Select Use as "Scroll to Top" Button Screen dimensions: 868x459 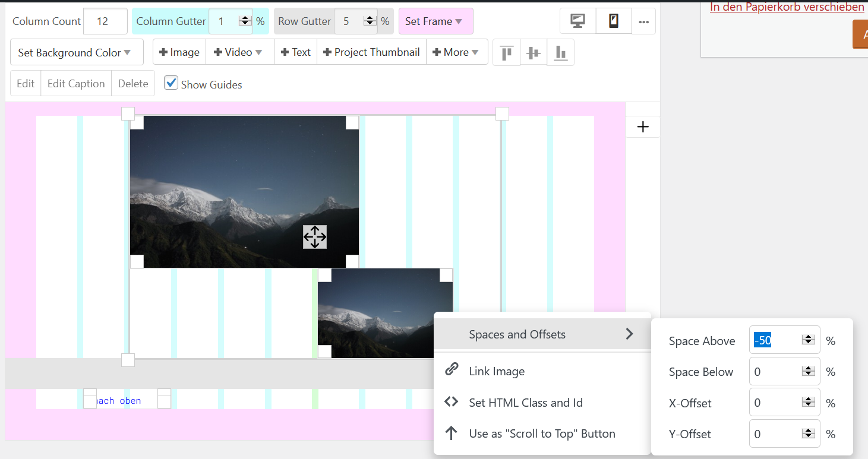(x=542, y=433)
